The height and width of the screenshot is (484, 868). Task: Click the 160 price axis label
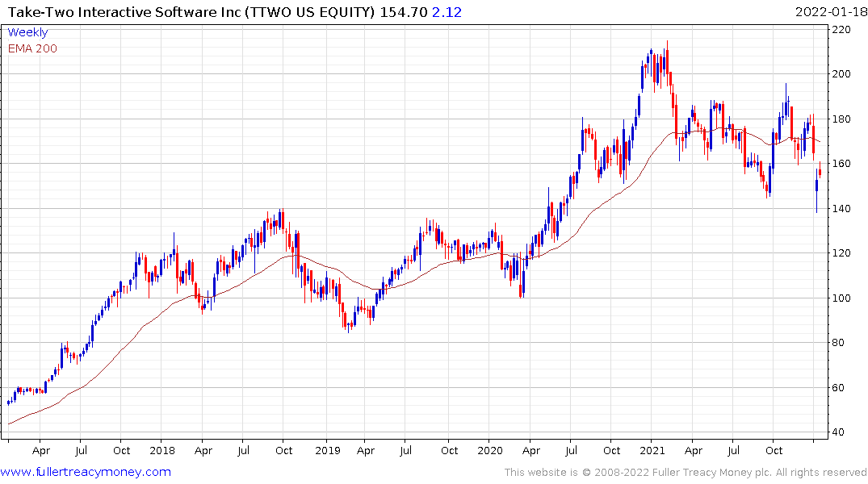click(841, 164)
